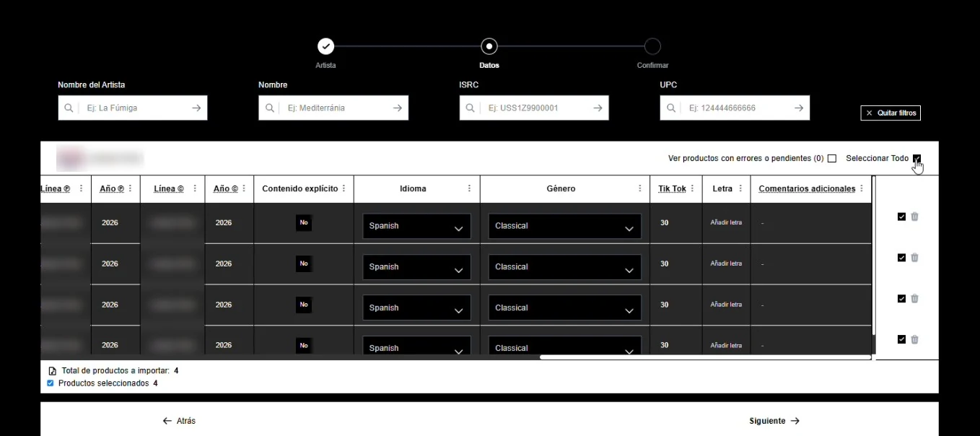Open the third row's Idioma dropdown showing Spanish
The image size is (980, 436).
pyautogui.click(x=416, y=308)
